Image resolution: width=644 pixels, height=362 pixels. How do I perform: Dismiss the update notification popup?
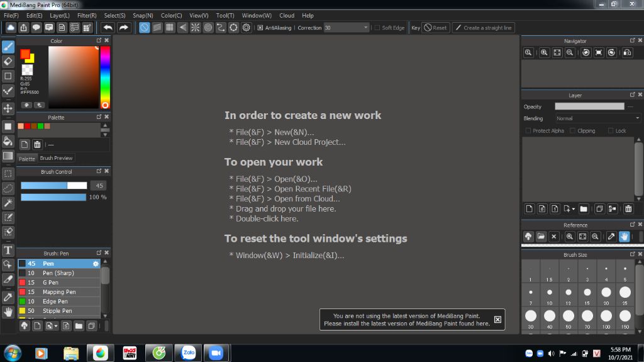tap(497, 320)
